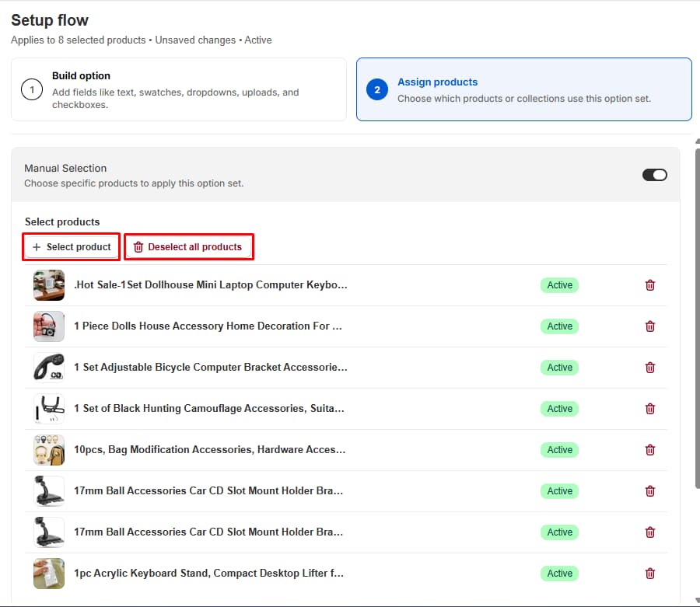Click the Hunting Camouflage Accessories Active badge
Image resolution: width=700 pixels, height=607 pixels.
[559, 409]
